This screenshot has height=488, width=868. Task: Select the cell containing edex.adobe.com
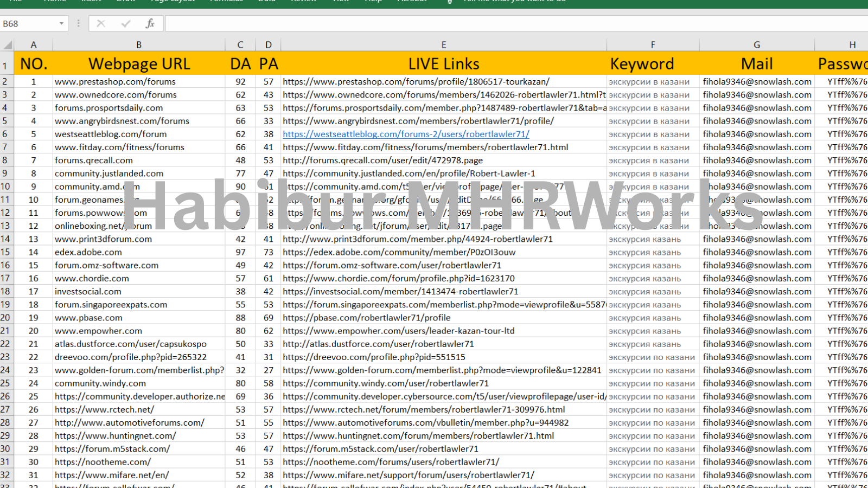(139, 252)
